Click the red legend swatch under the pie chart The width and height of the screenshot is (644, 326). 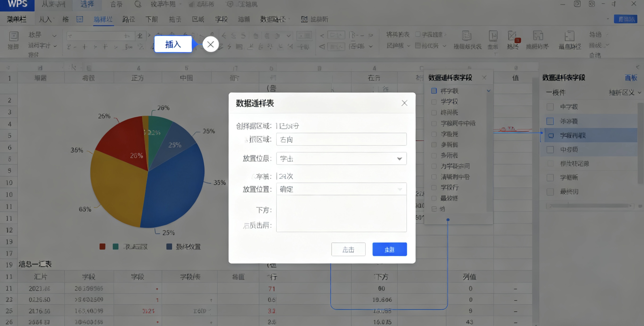[x=102, y=246]
